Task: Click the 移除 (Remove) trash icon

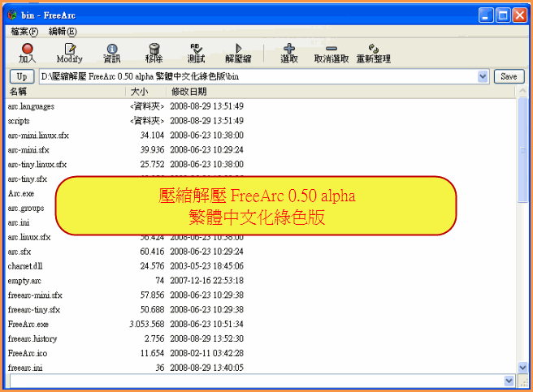Action: (x=154, y=50)
